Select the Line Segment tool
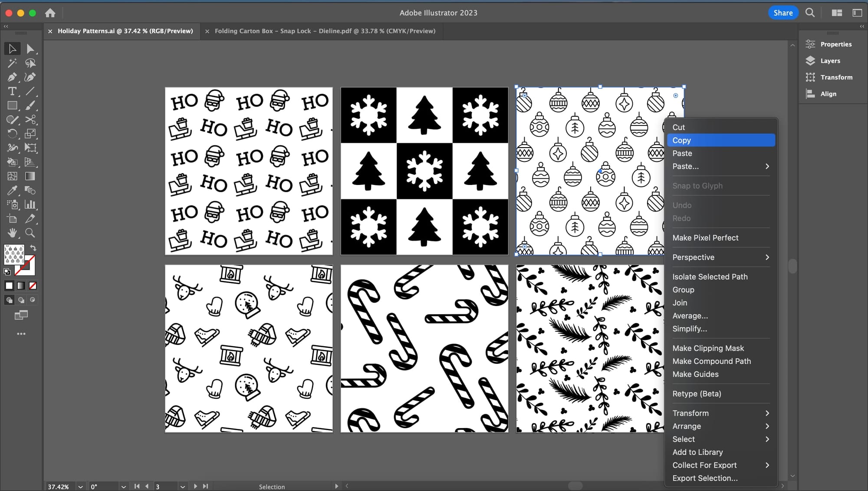 tap(30, 91)
